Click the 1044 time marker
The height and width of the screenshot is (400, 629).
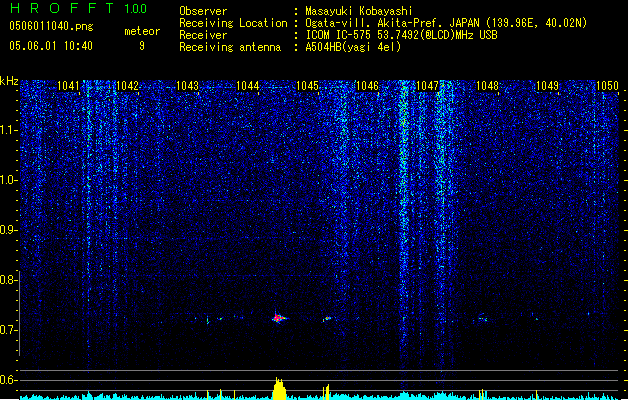pos(248,86)
